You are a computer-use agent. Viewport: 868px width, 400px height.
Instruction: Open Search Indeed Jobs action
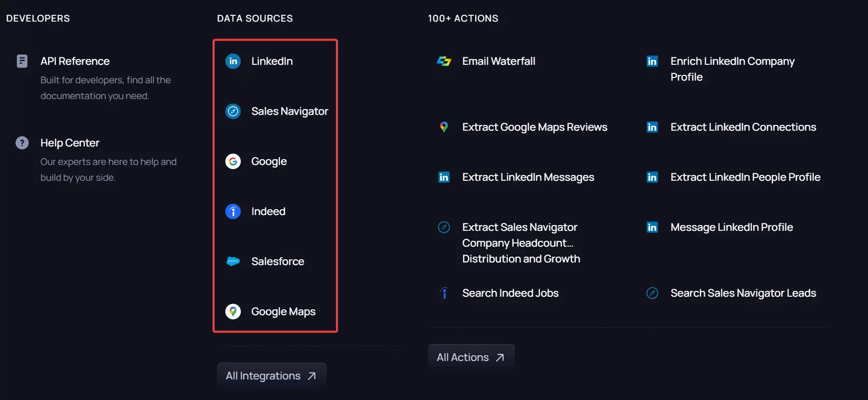pyautogui.click(x=510, y=293)
